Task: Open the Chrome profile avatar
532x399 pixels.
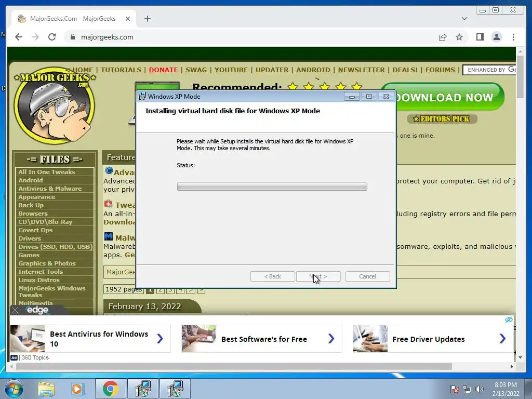Action: (x=496, y=37)
